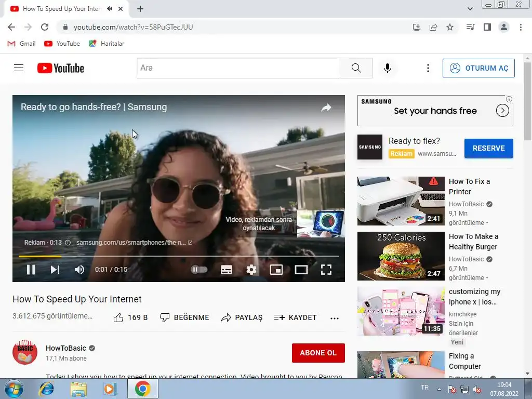Pause the ad video
532x399 pixels.
[x=31, y=270]
